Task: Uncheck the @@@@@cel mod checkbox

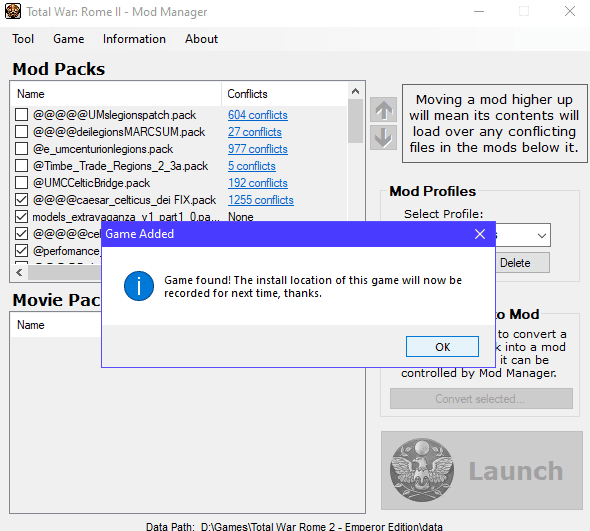Action: click(21, 234)
